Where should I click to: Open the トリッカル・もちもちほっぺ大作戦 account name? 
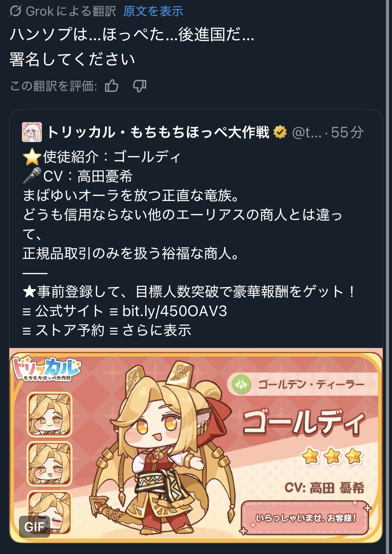[x=158, y=132]
